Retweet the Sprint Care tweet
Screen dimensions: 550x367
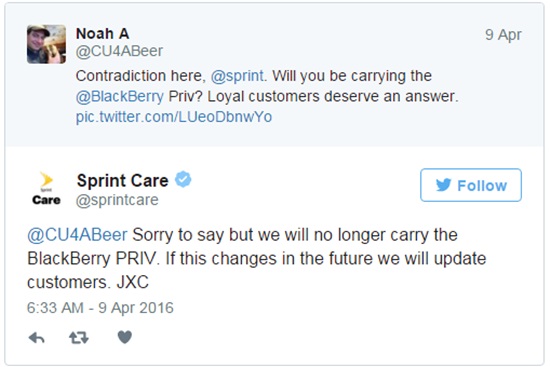(79, 338)
